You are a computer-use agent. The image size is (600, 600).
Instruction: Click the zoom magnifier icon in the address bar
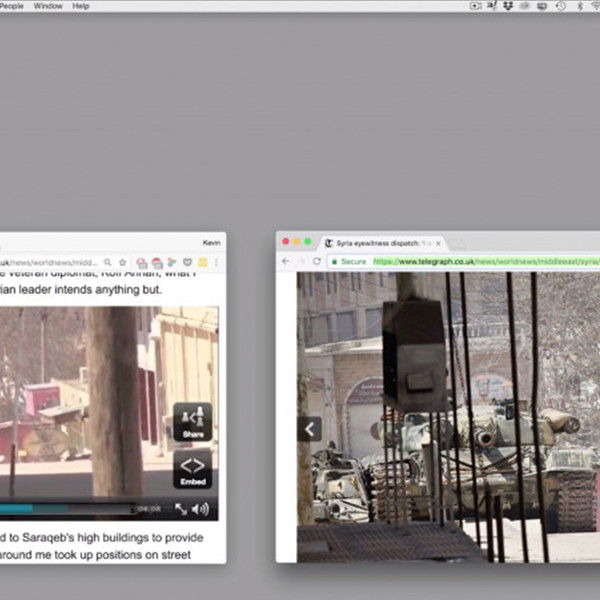click(107, 262)
